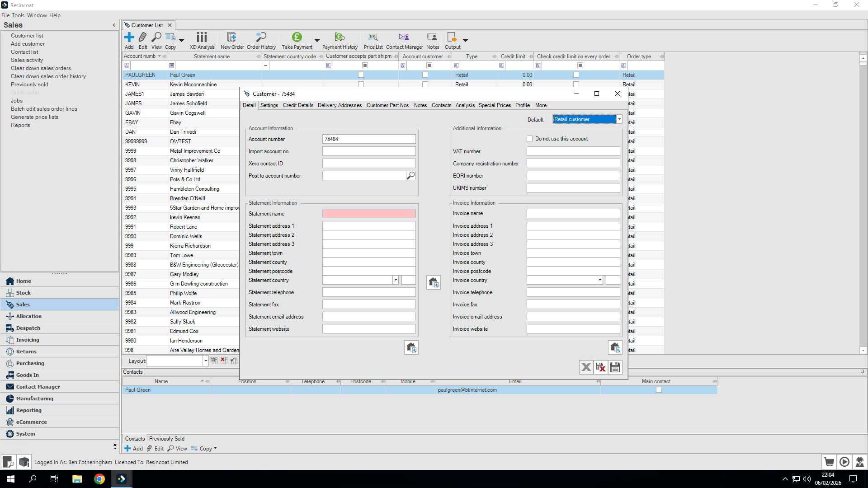This screenshot has height=488, width=868.
Task: Open Sales activity in sidebar
Action: 27,60
